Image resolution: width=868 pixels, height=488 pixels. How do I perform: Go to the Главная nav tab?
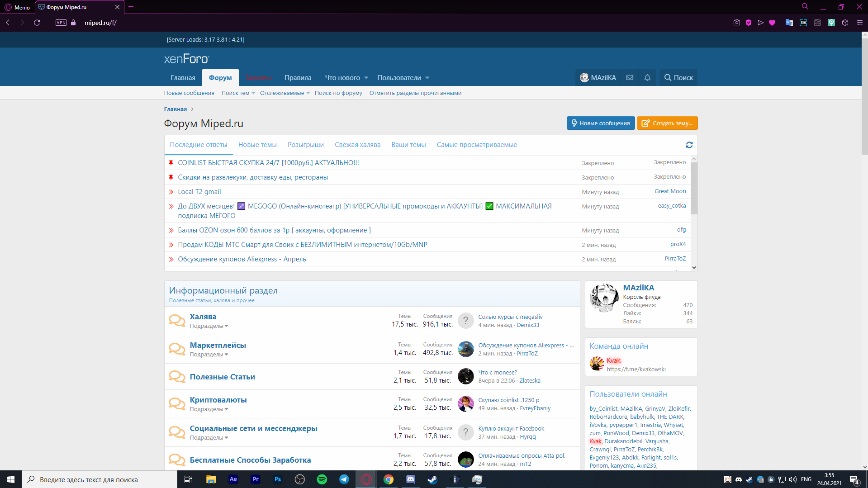click(x=183, y=78)
